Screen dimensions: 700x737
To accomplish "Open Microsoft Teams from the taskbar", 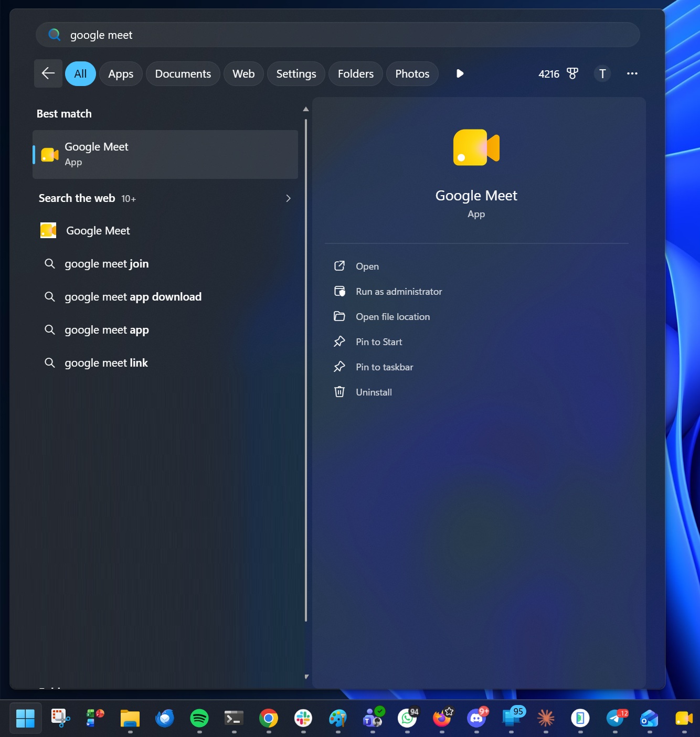I will coord(373,718).
